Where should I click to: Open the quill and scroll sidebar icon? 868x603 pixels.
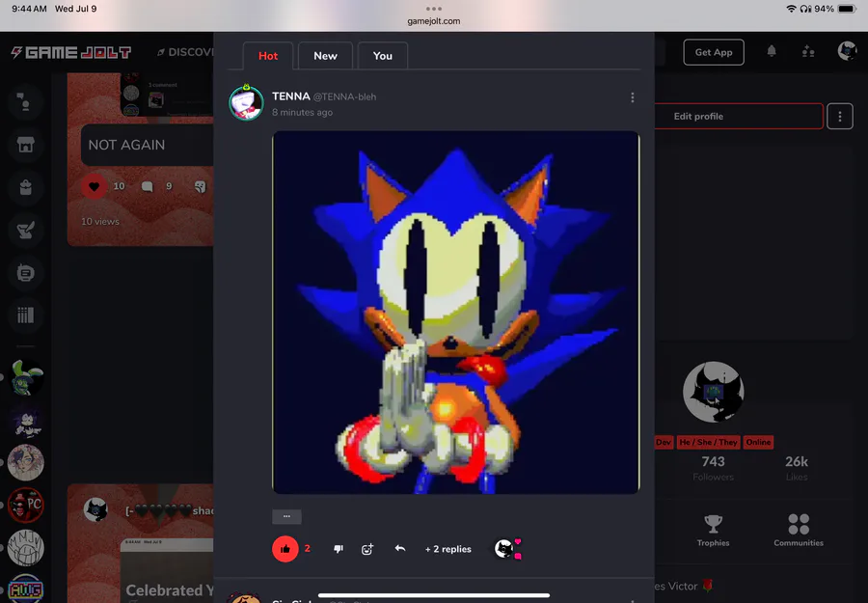[25, 231]
